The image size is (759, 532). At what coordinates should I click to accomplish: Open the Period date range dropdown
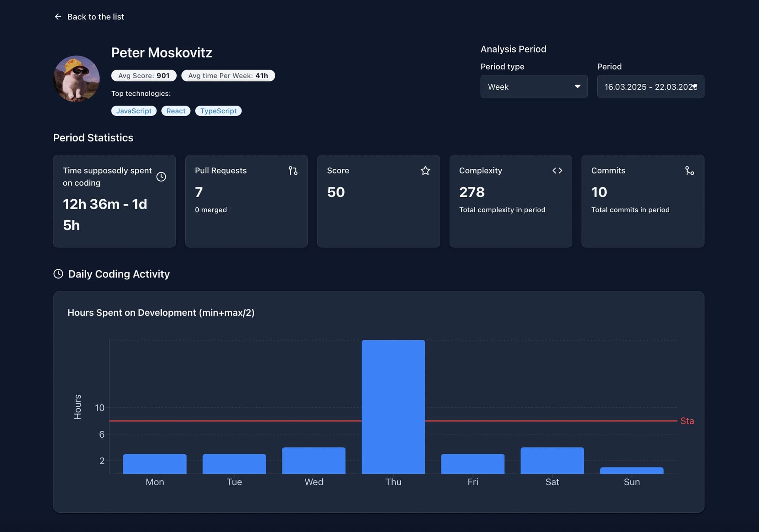pos(650,87)
